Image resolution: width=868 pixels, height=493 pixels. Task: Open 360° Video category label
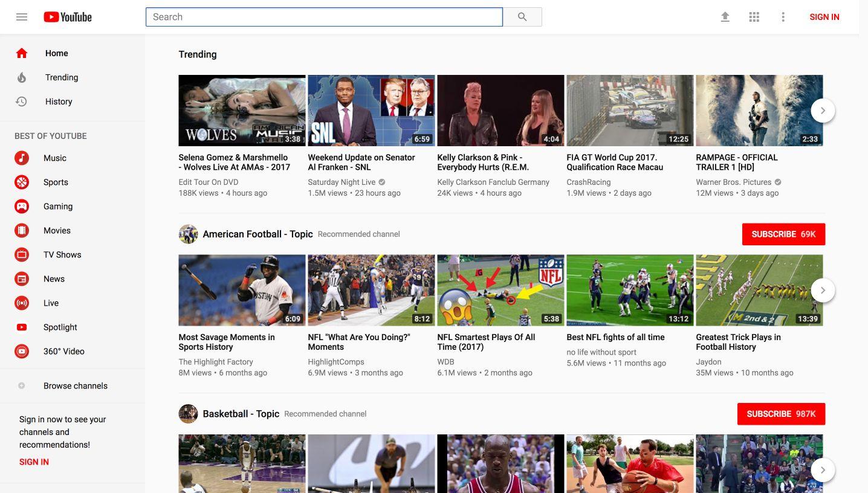click(63, 351)
